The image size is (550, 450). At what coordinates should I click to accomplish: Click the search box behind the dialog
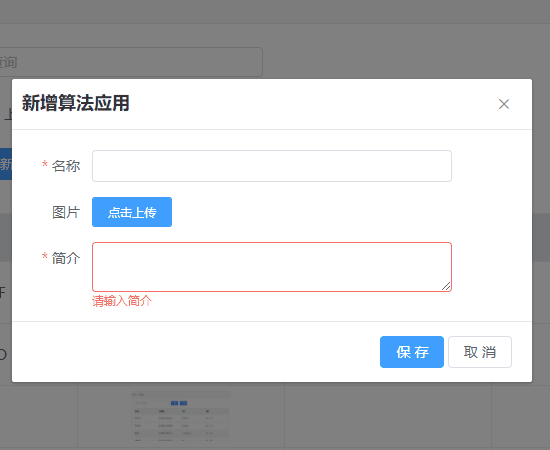(131, 62)
